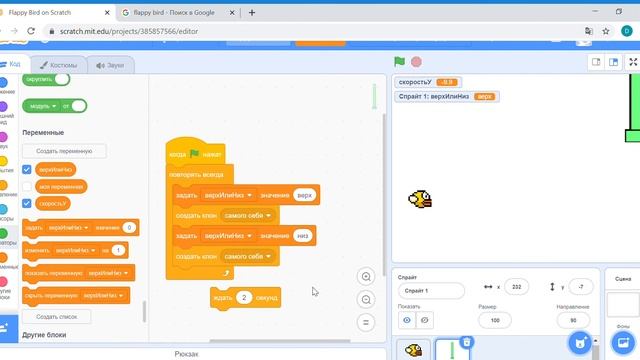640x360 pixels.
Task: Open верхИлиНиз dropdown in the block set to верх
Action: (228, 196)
